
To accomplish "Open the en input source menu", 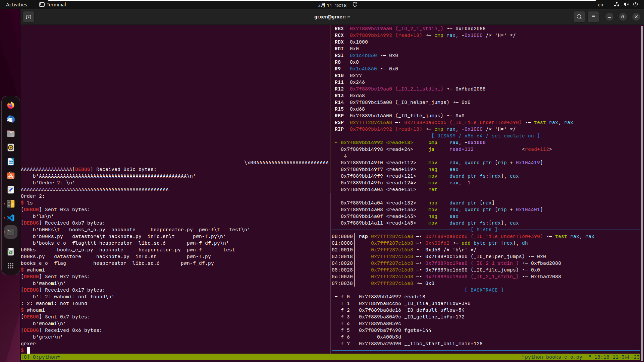I will pyautogui.click(x=600, y=5).
